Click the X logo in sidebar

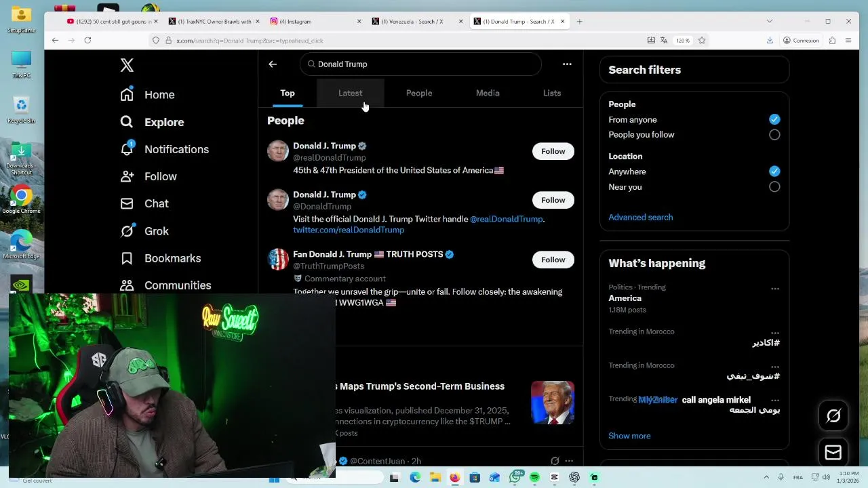(127, 65)
